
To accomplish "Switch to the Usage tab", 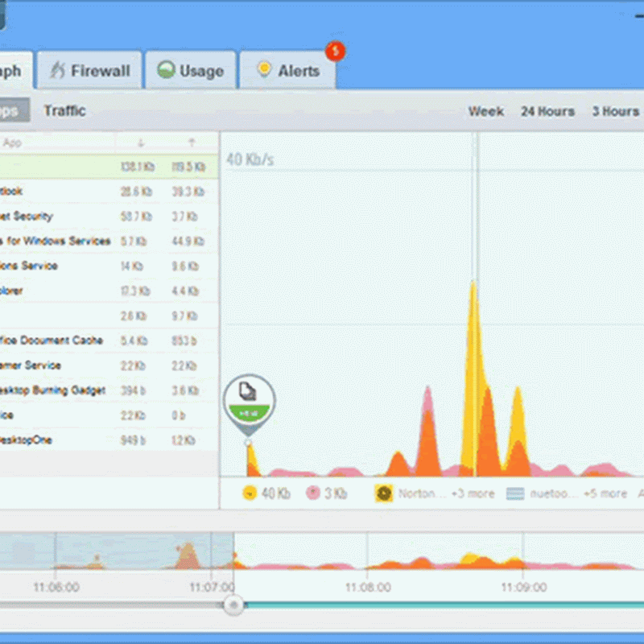I will pyautogui.click(x=191, y=70).
